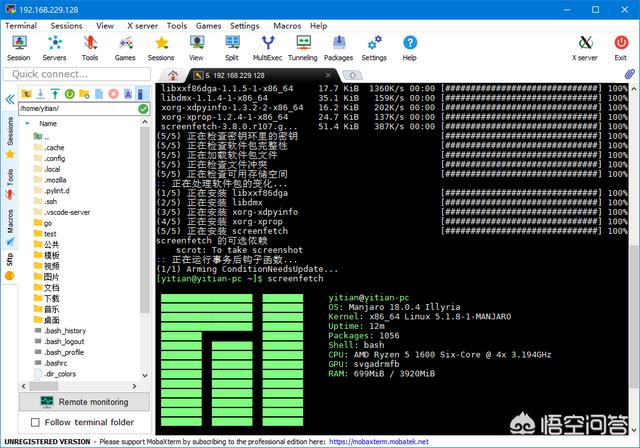This screenshot has width=640, height=448.
Task: Open the Sessions menu
Action: point(66,26)
